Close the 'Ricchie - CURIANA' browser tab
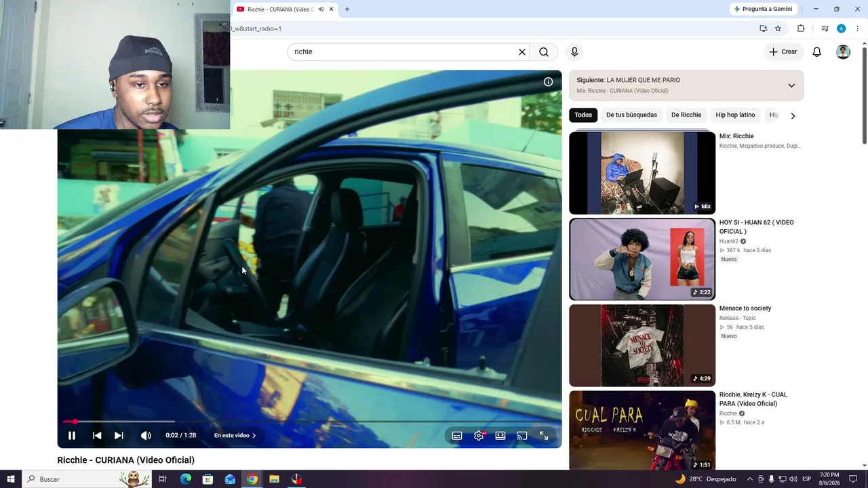The height and width of the screenshot is (488, 868). (x=332, y=9)
